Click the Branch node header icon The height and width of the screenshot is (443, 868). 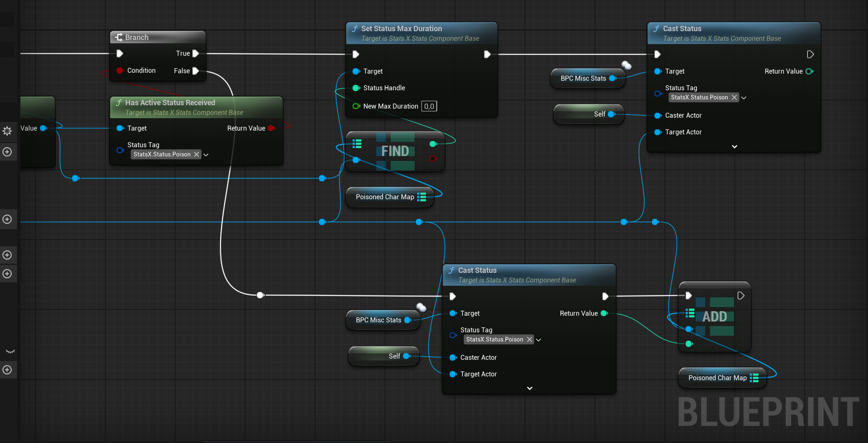[x=119, y=37]
